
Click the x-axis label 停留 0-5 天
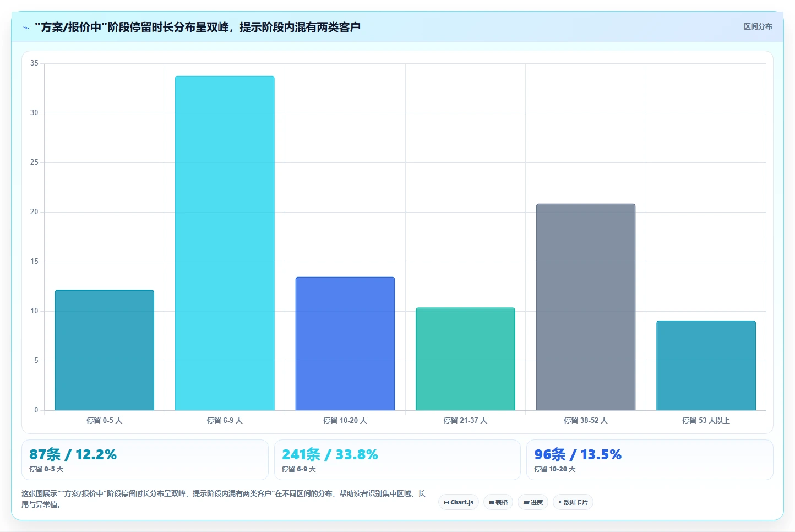pos(105,420)
